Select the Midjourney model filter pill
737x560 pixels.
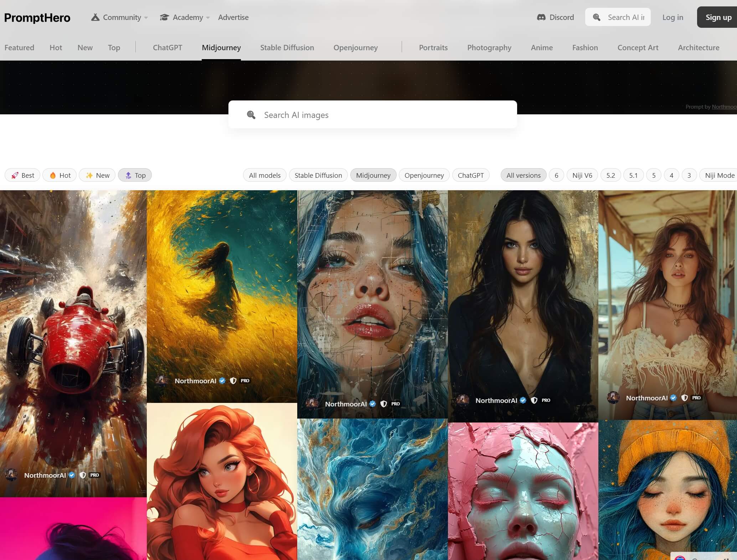(x=373, y=175)
